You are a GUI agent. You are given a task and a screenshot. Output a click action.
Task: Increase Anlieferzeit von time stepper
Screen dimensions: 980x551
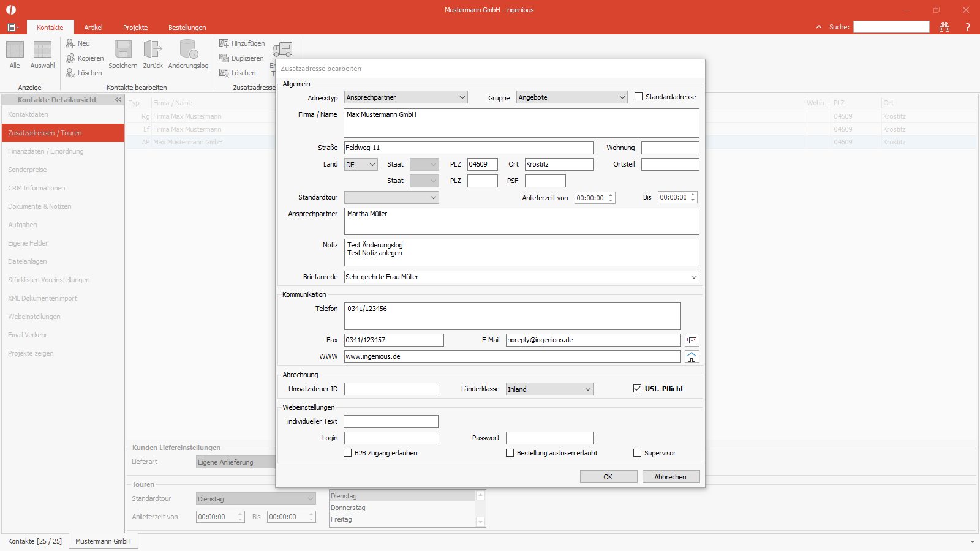click(x=611, y=195)
